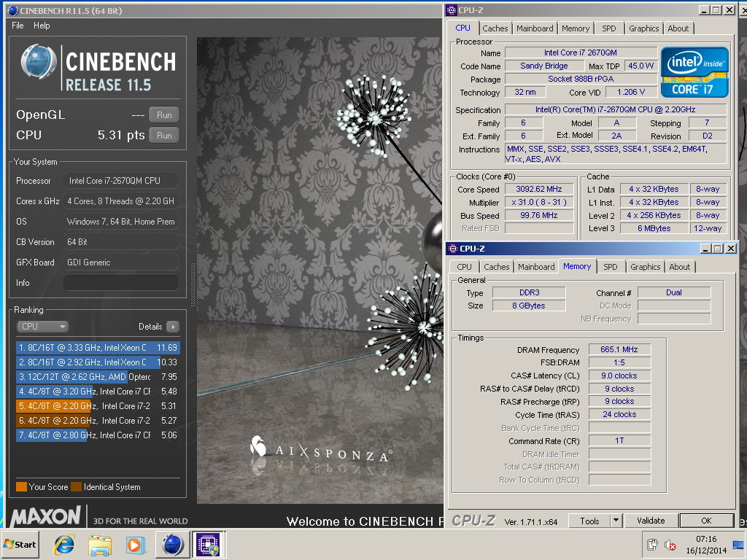Image resolution: width=747 pixels, height=560 pixels.
Task: Select ranking entry 6 scoring 5.27
Action: pyautogui.click(x=98, y=421)
